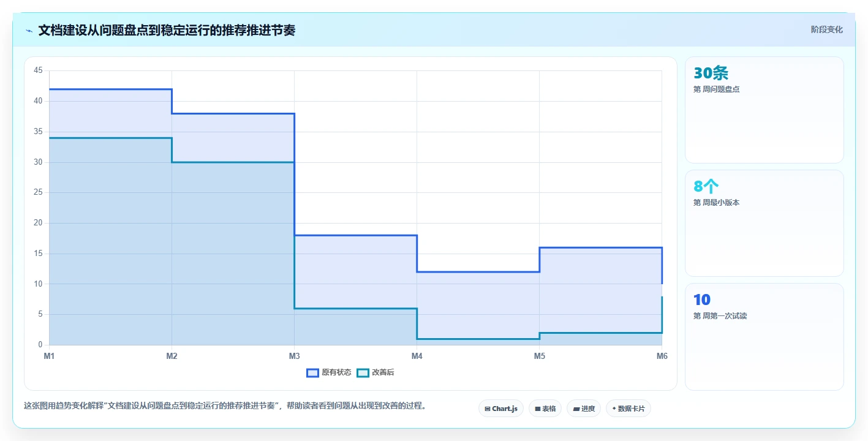Click the 表格 tag pill

tap(545, 409)
